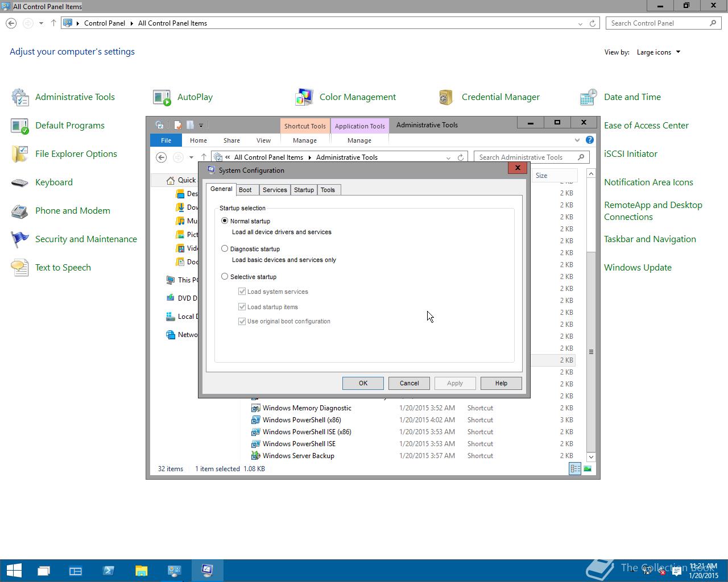Image resolution: width=728 pixels, height=582 pixels.
Task: Switch to the Services tab
Action: (275, 190)
